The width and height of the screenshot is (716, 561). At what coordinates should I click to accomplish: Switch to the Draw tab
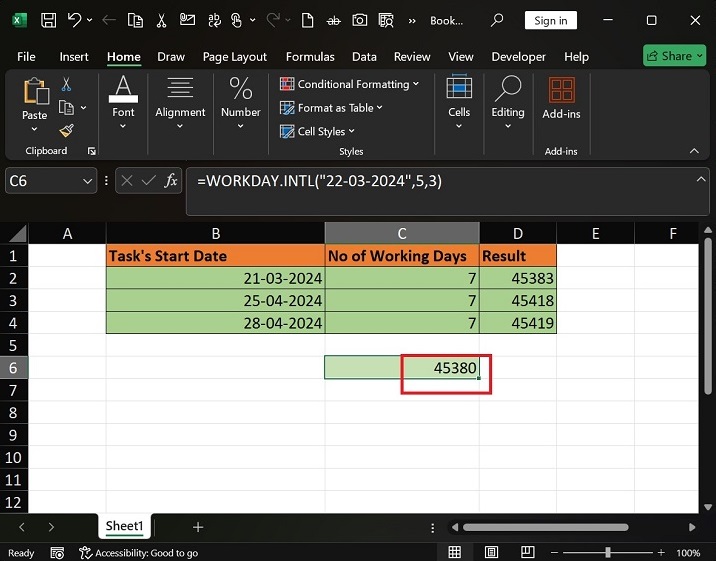[171, 57]
